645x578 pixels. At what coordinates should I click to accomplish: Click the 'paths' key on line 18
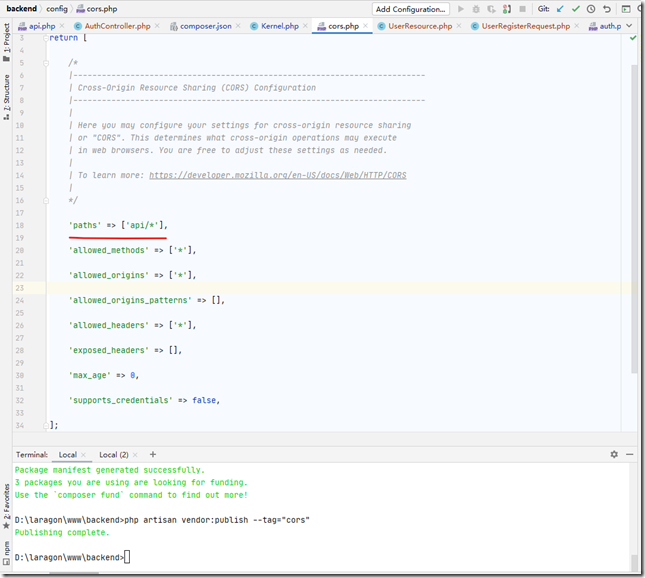click(85, 225)
